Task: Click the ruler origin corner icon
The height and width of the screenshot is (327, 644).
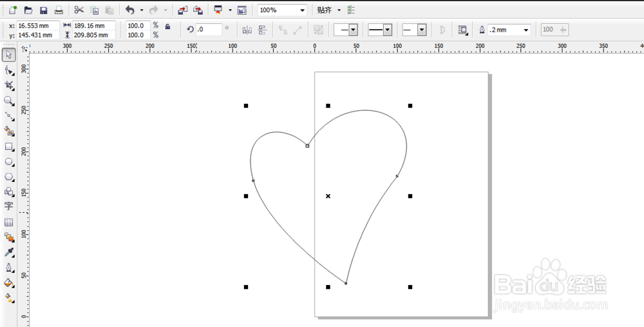Action: (24, 49)
